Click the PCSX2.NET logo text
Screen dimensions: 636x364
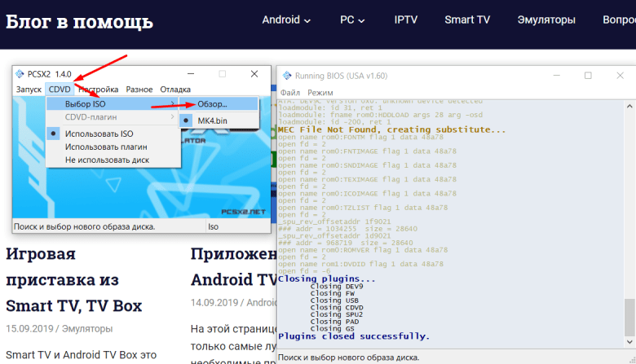243,212
